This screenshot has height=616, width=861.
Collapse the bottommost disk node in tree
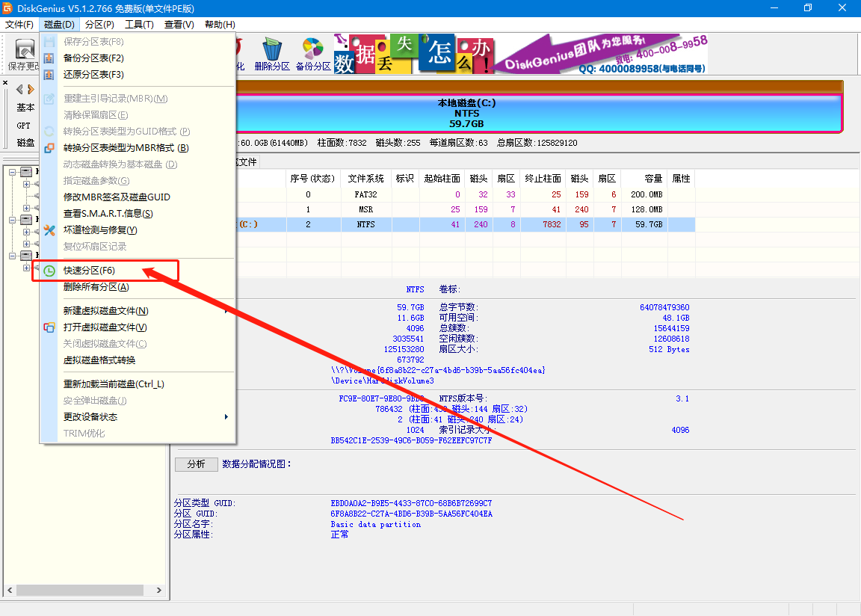coord(12,256)
